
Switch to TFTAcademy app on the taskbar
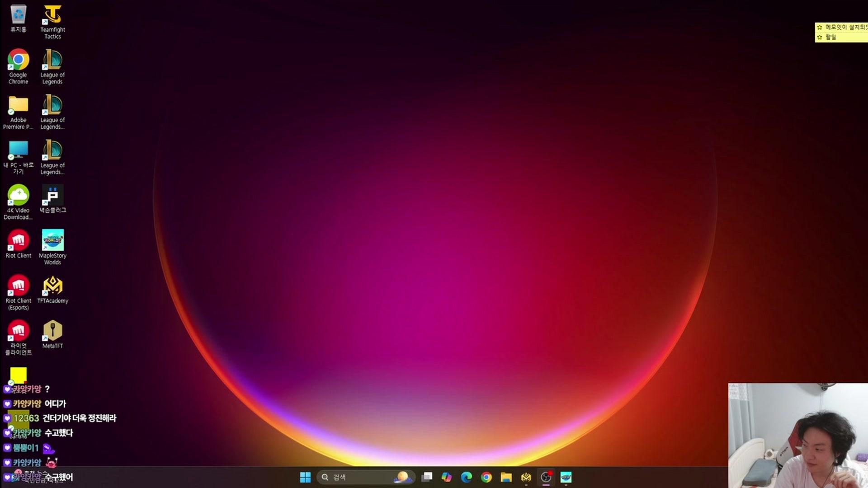coord(526,477)
